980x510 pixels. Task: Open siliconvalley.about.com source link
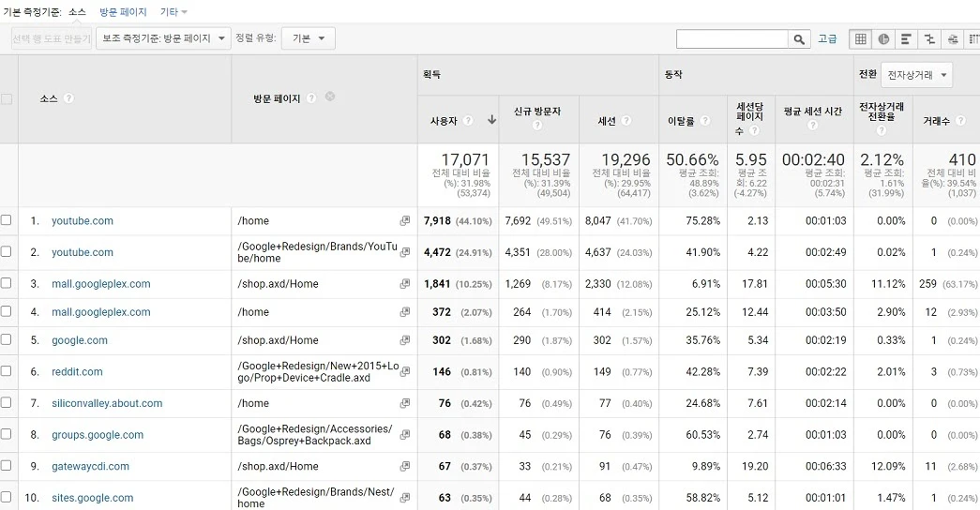click(107, 404)
